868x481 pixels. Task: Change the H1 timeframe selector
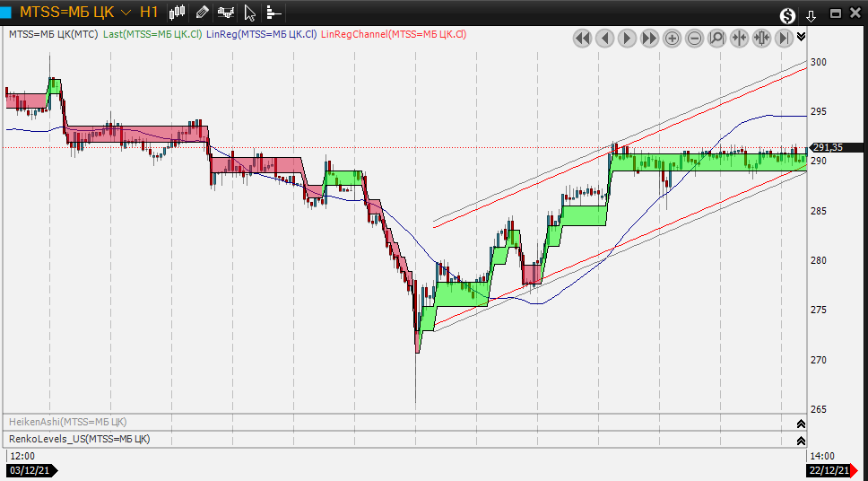149,13
